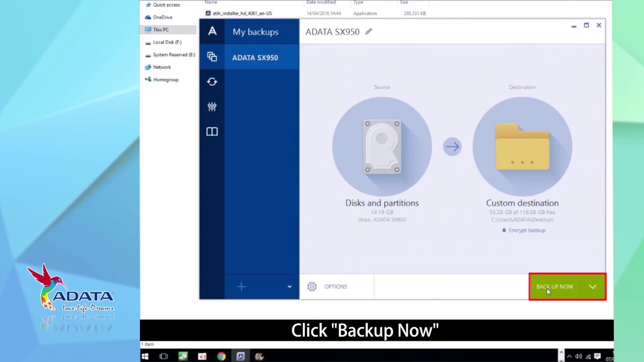
Task: Open the Windows Start button
Action: [145, 356]
